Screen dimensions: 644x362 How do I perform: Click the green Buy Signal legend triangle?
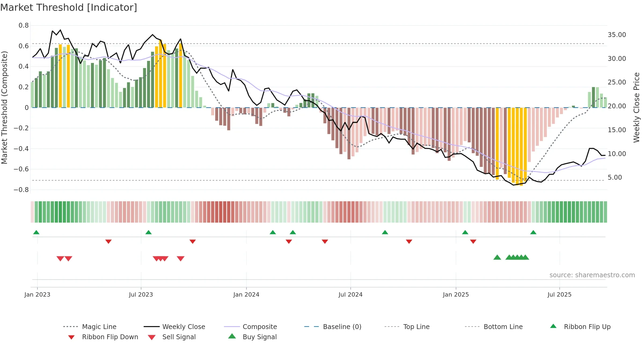pyautogui.click(x=232, y=336)
